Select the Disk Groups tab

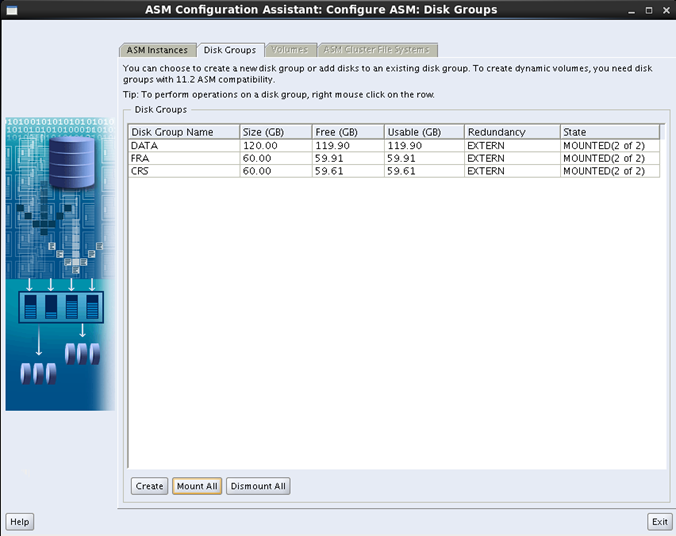coord(230,50)
